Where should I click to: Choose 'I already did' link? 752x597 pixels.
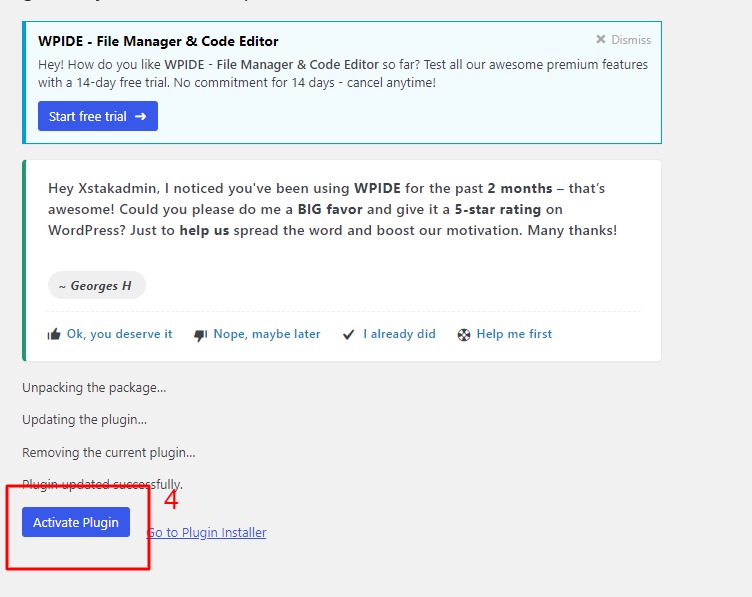[x=400, y=334]
